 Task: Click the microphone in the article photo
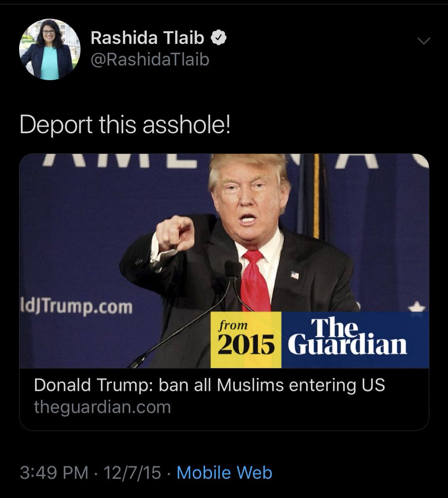pyautogui.click(x=233, y=271)
